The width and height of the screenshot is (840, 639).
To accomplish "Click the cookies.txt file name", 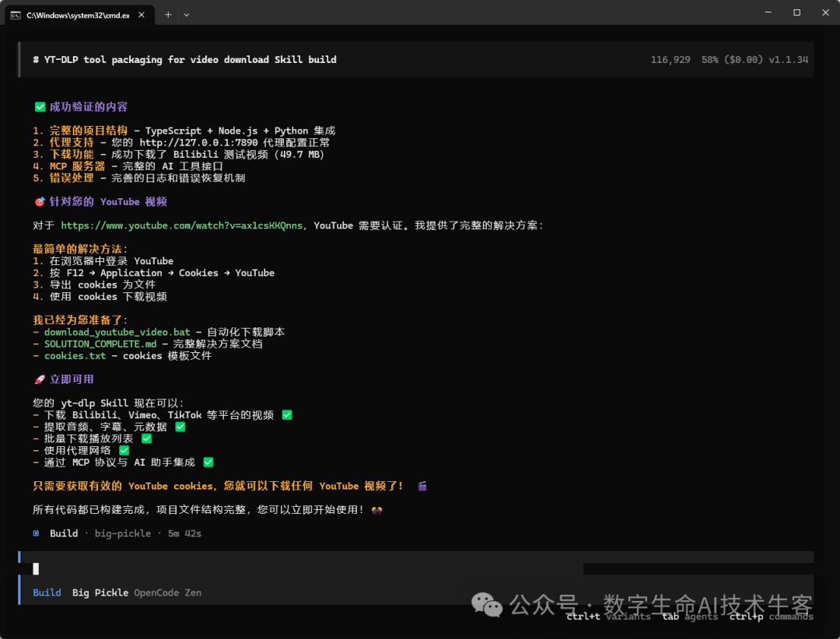I will 75,356.
